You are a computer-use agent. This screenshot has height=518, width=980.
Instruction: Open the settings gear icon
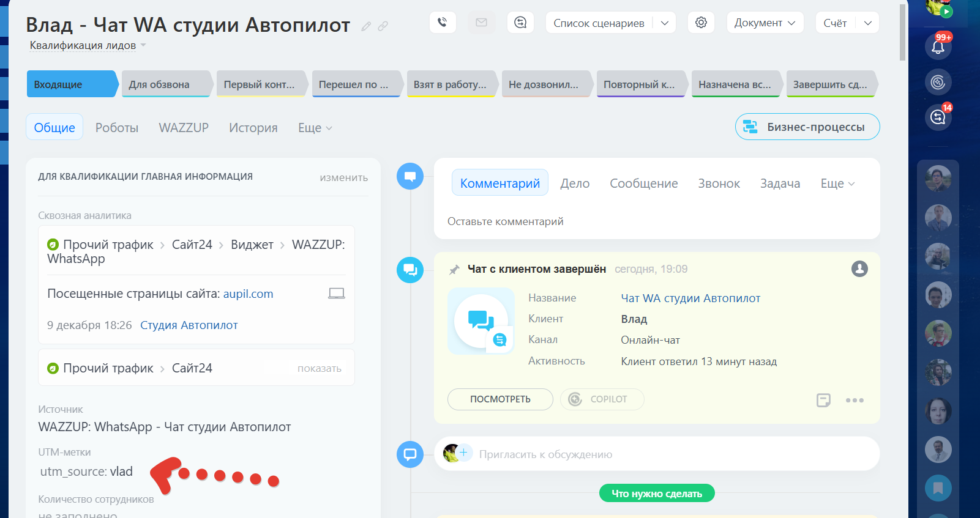tap(701, 23)
